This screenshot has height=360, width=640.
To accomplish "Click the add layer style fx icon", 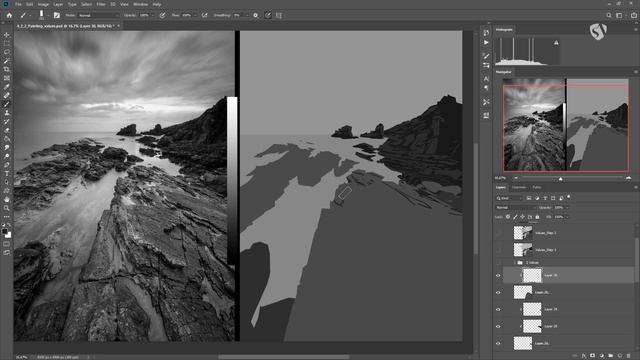I will [x=584, y=356].
